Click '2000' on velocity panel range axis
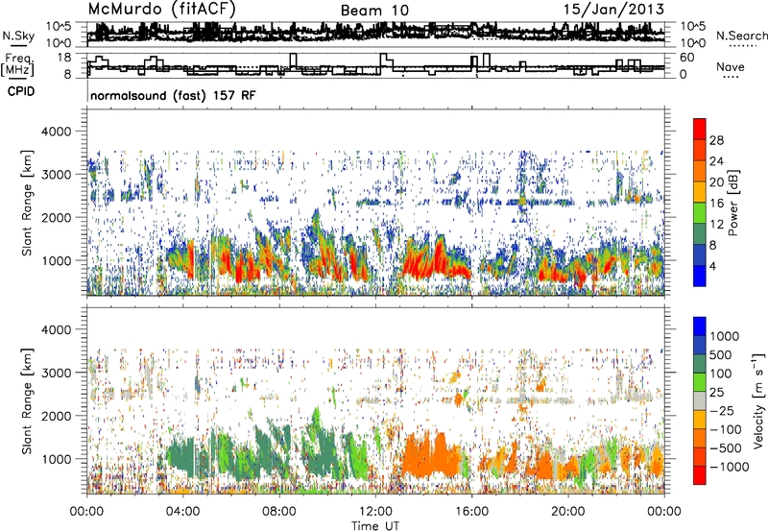The width and height of the screenshot is (768, 532). click(x=56, y=416)
